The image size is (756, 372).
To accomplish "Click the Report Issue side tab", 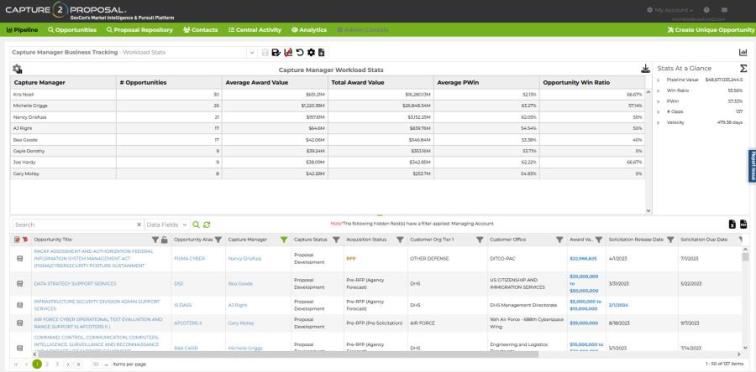I will click(752, 165).
